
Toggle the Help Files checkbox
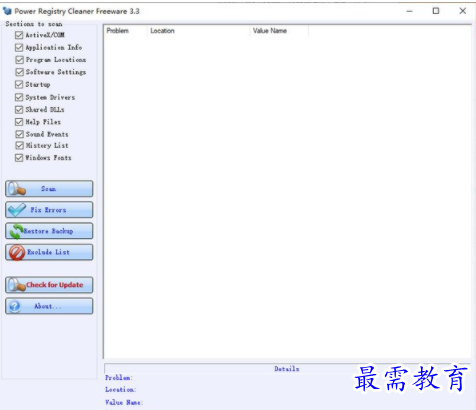point(19,122)
